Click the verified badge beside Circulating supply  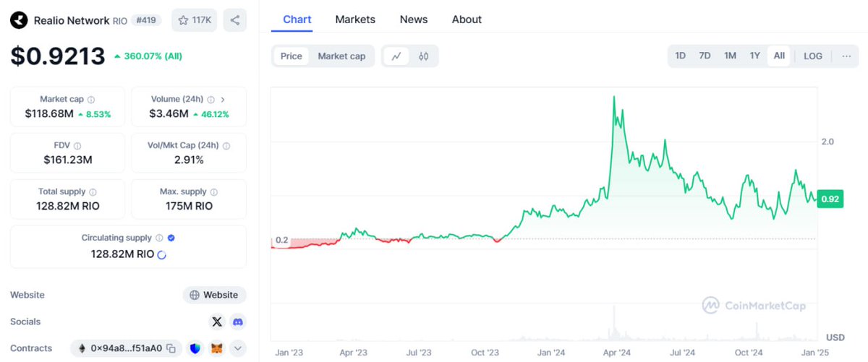click(171, 238)
